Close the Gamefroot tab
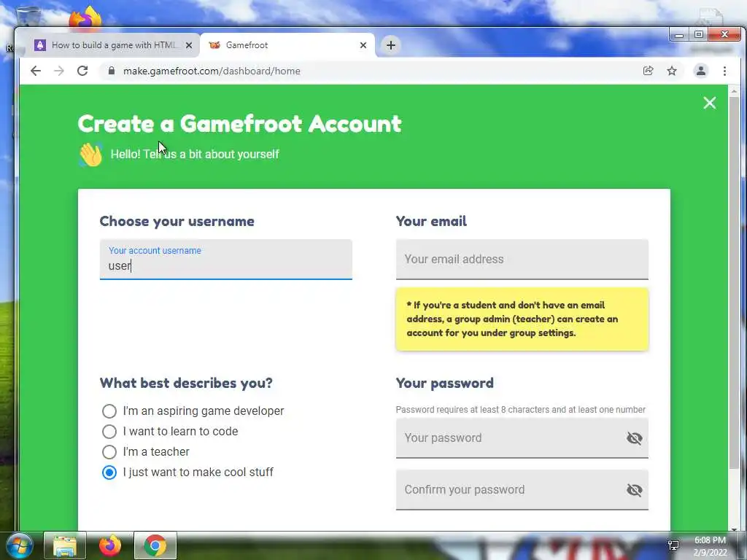Viewport: 747px width, 560px height. click(363, 45)
